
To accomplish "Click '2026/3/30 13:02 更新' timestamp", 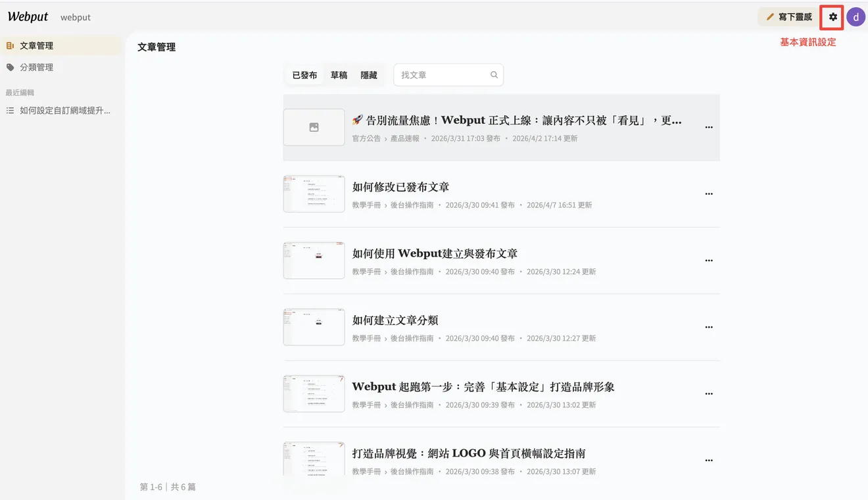I will 562,405.
